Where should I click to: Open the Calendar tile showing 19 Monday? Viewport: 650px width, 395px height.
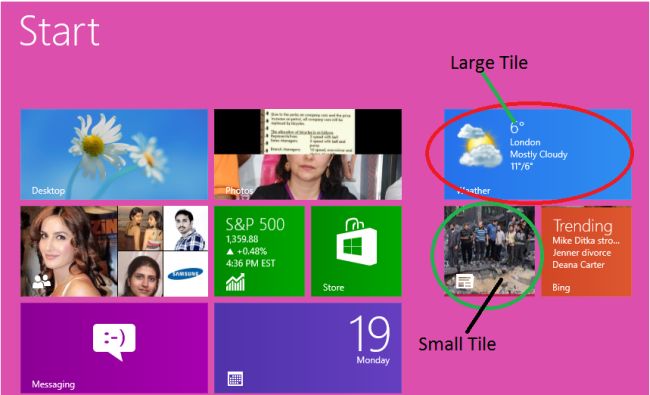click(x=308, y=348)
